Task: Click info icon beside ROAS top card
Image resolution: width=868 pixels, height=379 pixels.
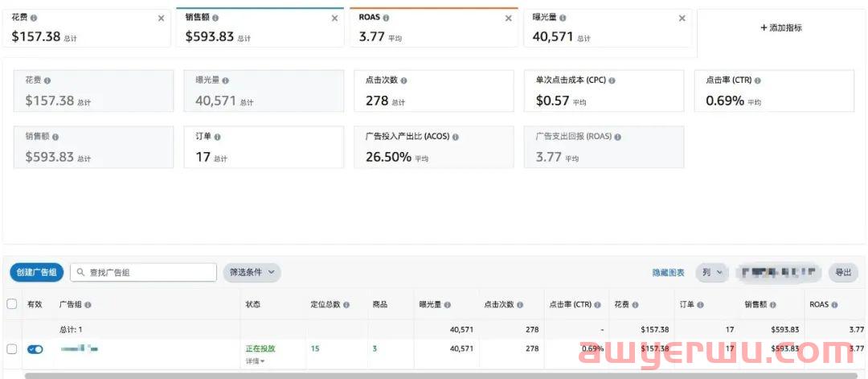Action: point(387,18)
